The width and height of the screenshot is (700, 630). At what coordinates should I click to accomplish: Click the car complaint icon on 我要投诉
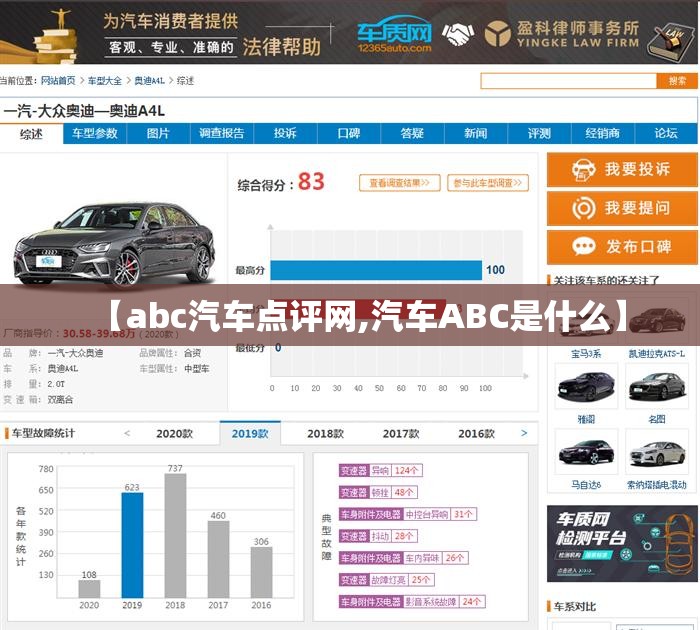click(583, 170)
